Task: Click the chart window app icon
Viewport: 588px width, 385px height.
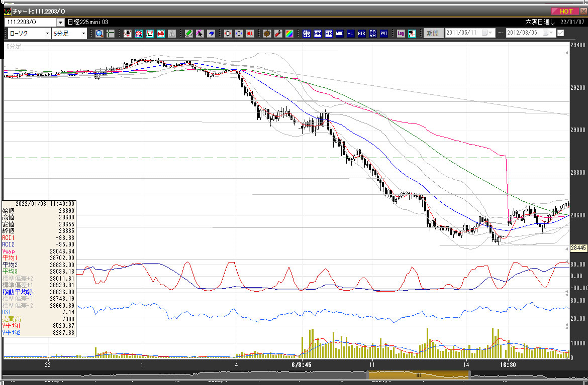Action: pos(7,11)
